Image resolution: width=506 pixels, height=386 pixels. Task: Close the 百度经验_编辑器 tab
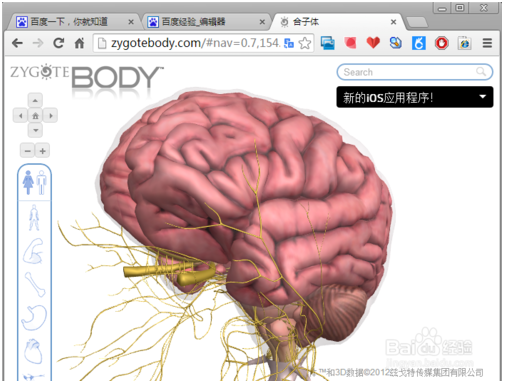click(x=262, y=22)
